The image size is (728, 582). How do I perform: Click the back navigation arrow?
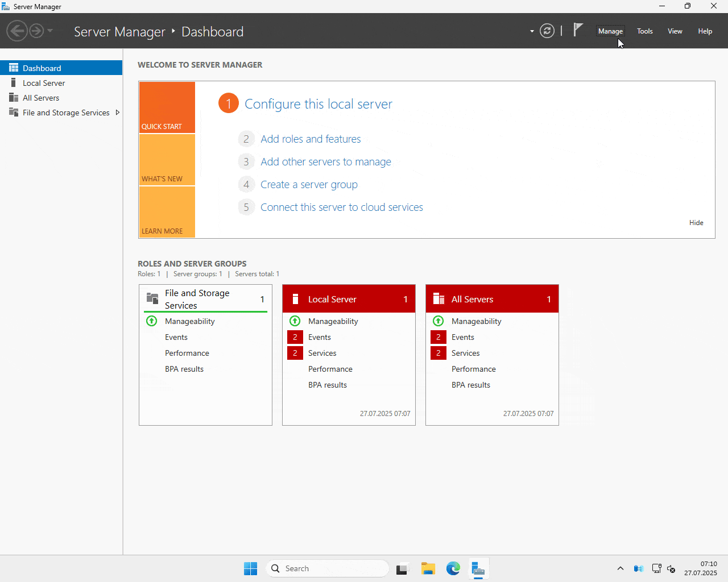coord(17,30)
